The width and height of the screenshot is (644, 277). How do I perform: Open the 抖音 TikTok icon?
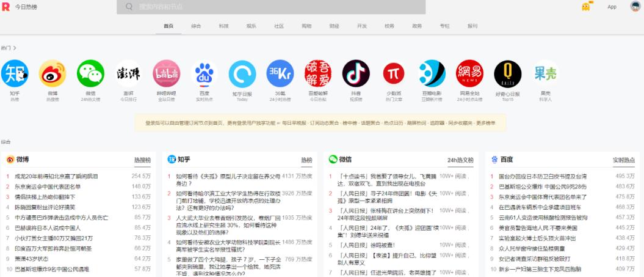[356, 73]
